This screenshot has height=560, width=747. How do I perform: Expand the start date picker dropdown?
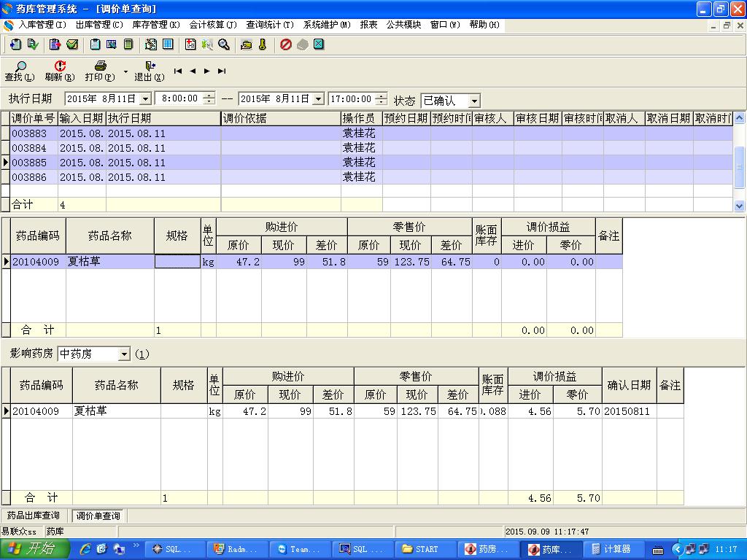(x=145, y=99)
